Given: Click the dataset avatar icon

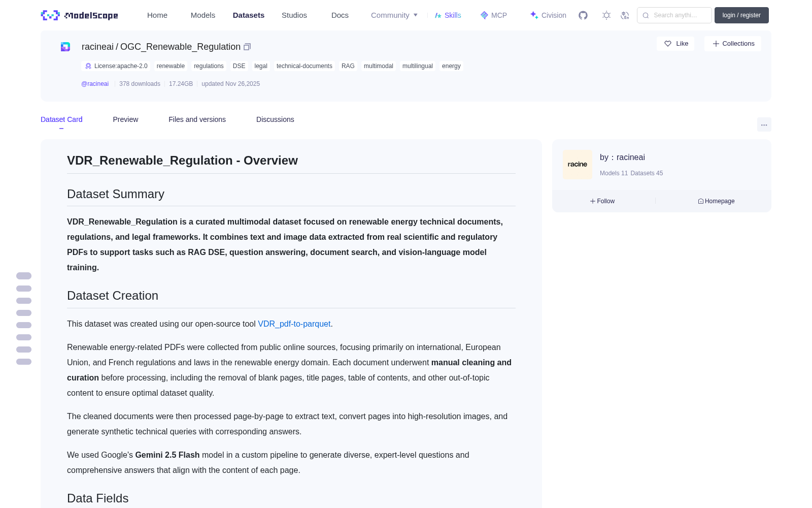Looking at the screenshot, I should point(65,47).
